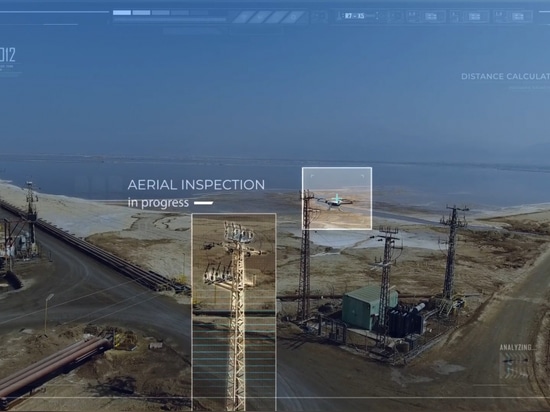550x412 pixels.
Task: Click the AERIAL INSPECTION label
Action: 196,185
